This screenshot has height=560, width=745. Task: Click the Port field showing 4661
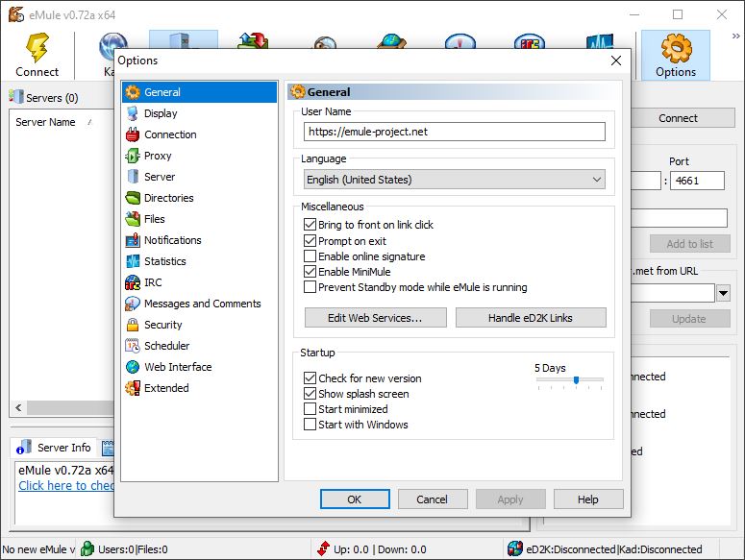pos(697,181)
